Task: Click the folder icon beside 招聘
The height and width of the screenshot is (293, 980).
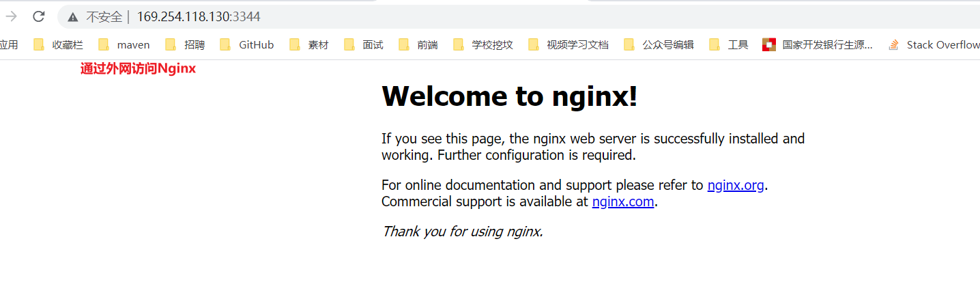Action: (x=171, y=45)
